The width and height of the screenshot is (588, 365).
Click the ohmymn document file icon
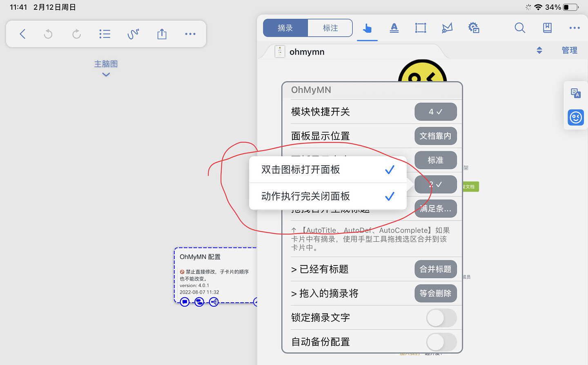pyautogui.click(x=280, y=51)
